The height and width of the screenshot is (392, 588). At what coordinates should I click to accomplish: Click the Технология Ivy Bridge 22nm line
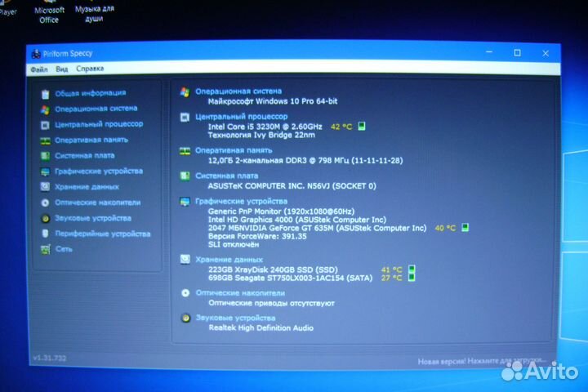tap(261, 135)
